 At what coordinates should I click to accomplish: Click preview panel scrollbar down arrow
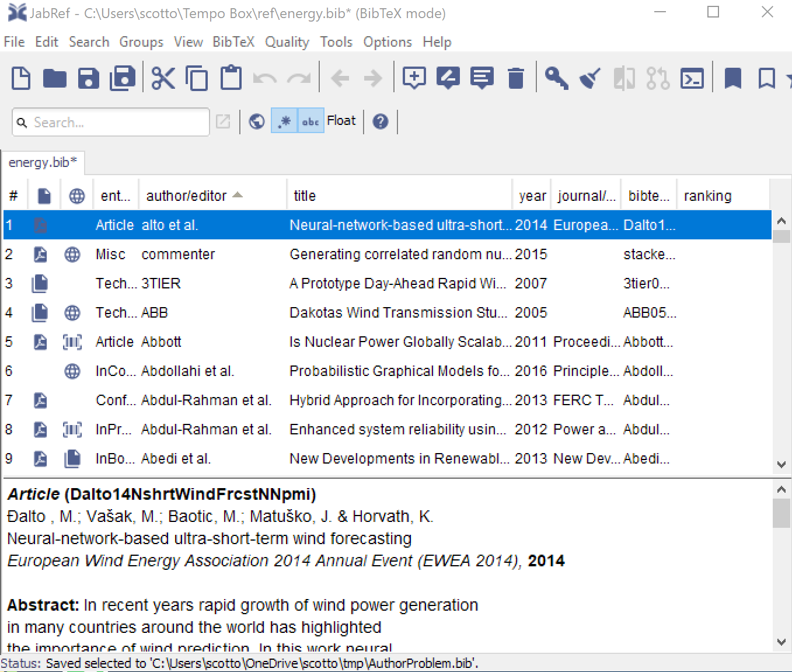781,642
